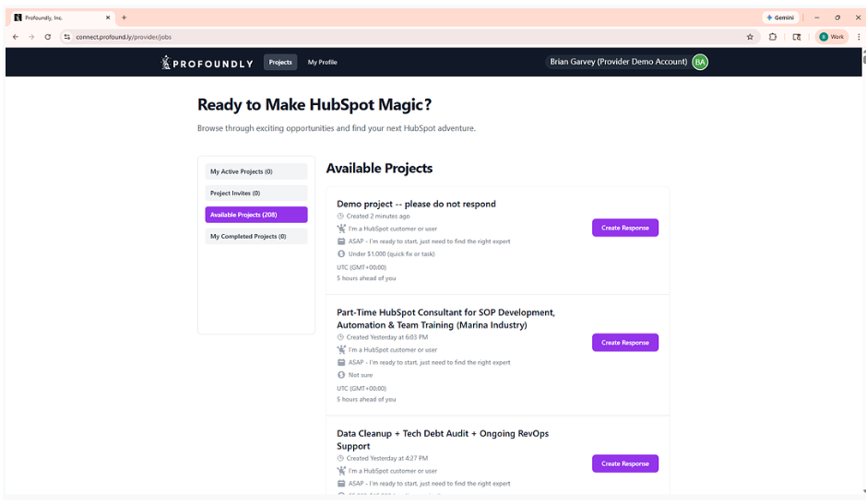Image resolution: width=866 pixels, height=504 pixels.
Task: Create Response for Demo project
Action: (625, 228)
